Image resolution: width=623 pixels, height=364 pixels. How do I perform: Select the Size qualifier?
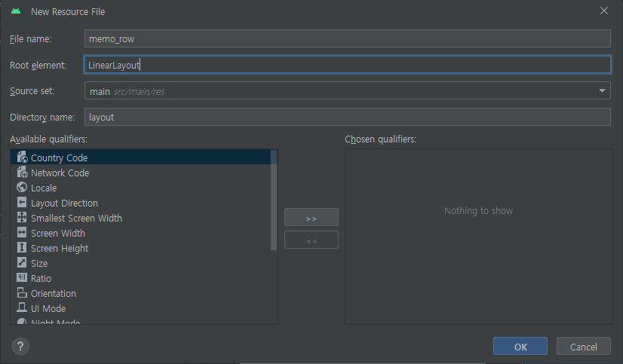click(140, 263)
